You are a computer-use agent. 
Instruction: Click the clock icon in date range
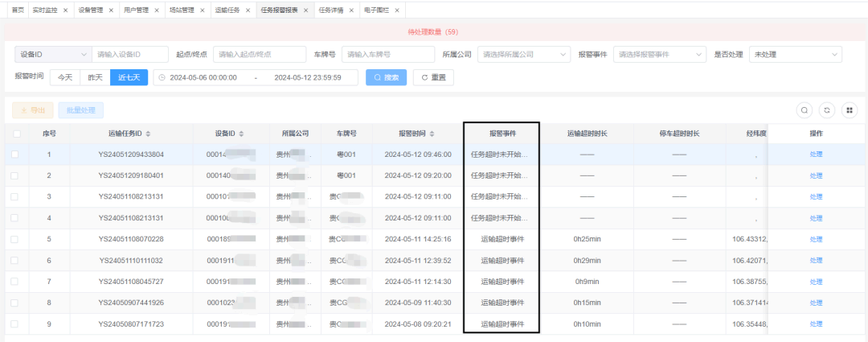[x=162, y=77]
